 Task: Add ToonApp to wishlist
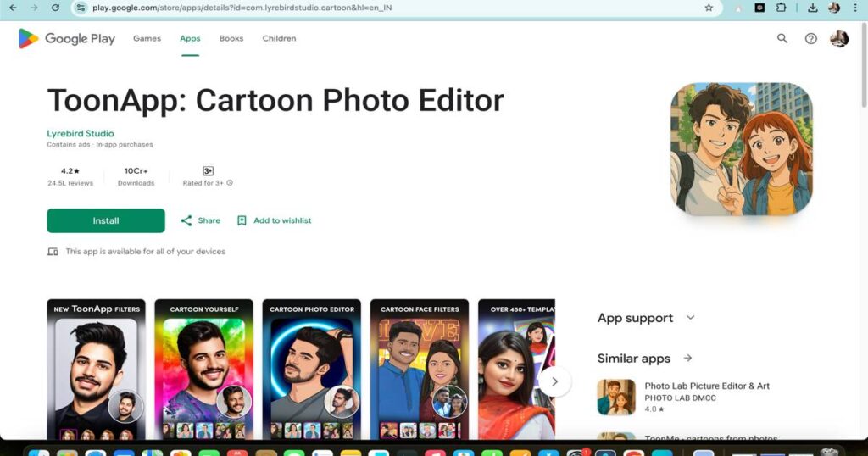pos(274,220)
